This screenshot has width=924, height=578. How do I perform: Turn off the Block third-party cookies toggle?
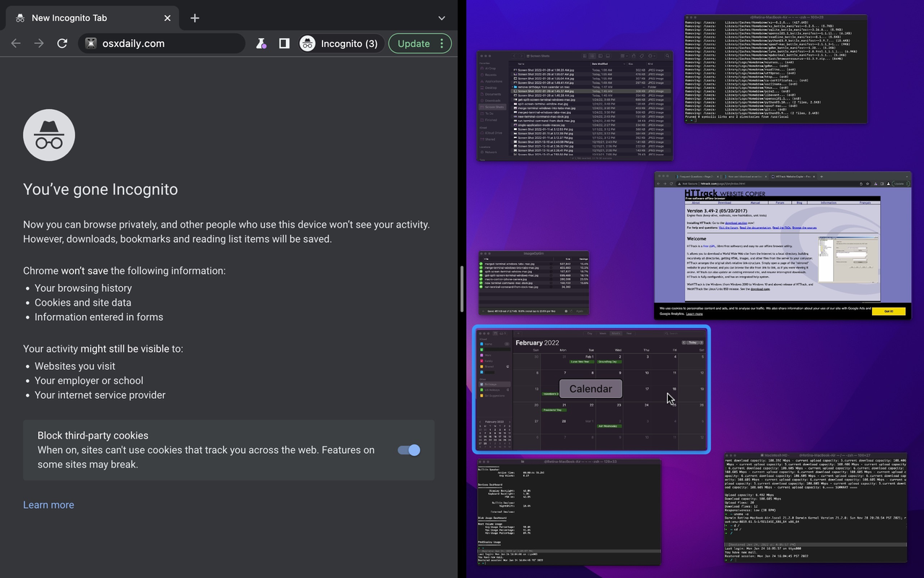408,450
